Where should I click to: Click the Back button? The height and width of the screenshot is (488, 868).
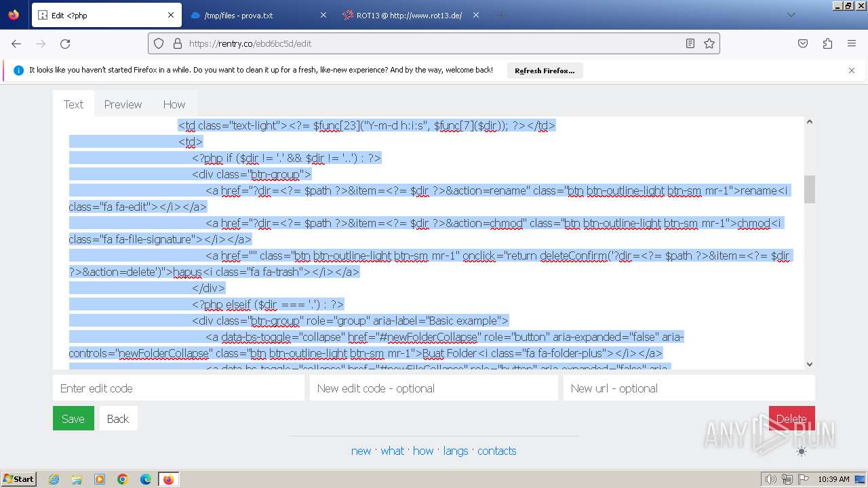click(x=118, y=419)
